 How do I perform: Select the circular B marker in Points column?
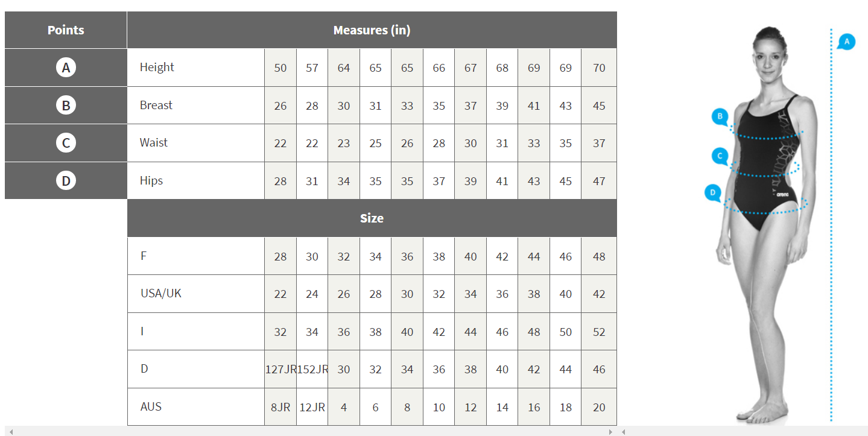click(65, 105)
